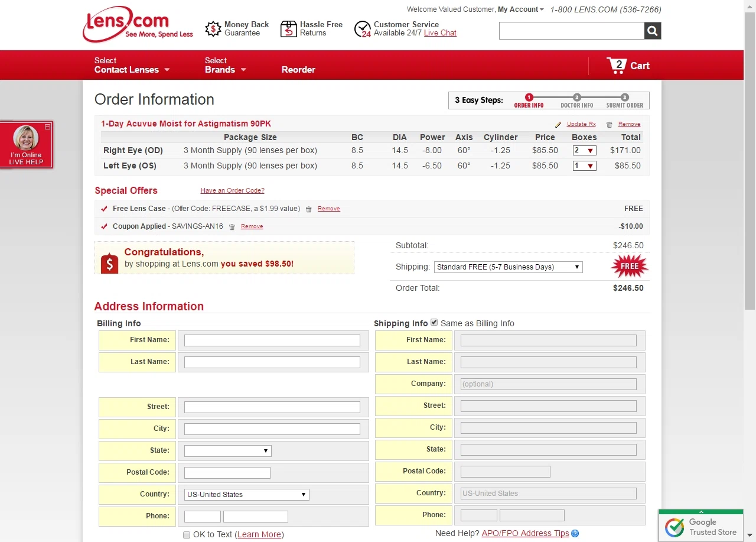The image size is (756, 542).
Task: Click the savings dollar tag icon
Action: coord(109,263)
